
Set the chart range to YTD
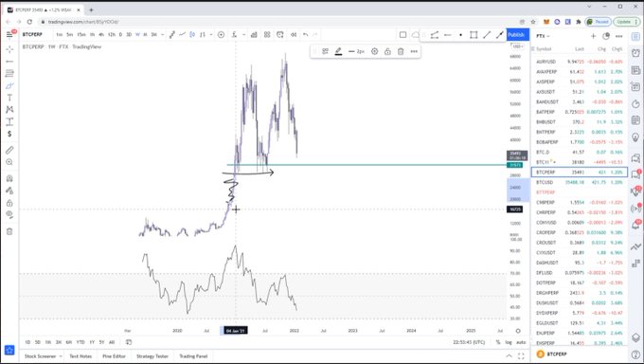[80, 342]
